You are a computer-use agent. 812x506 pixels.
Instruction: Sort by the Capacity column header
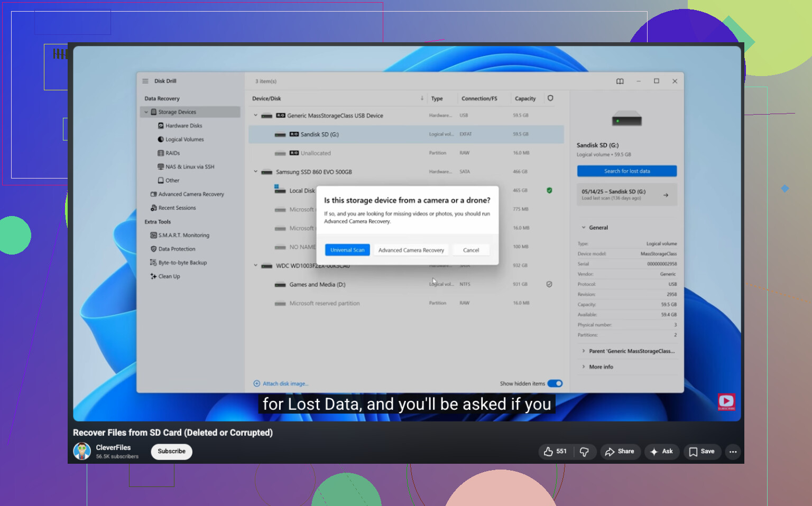point(525,99)
